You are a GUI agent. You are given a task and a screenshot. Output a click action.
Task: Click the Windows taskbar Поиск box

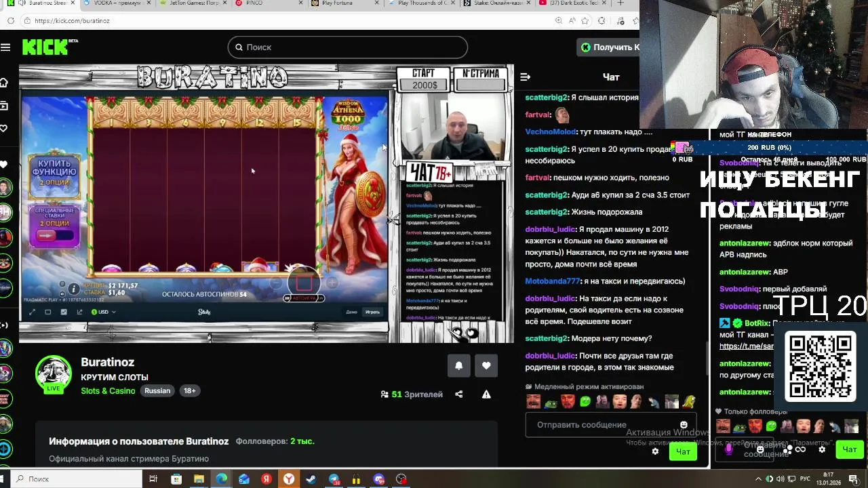tap(75, 479)
